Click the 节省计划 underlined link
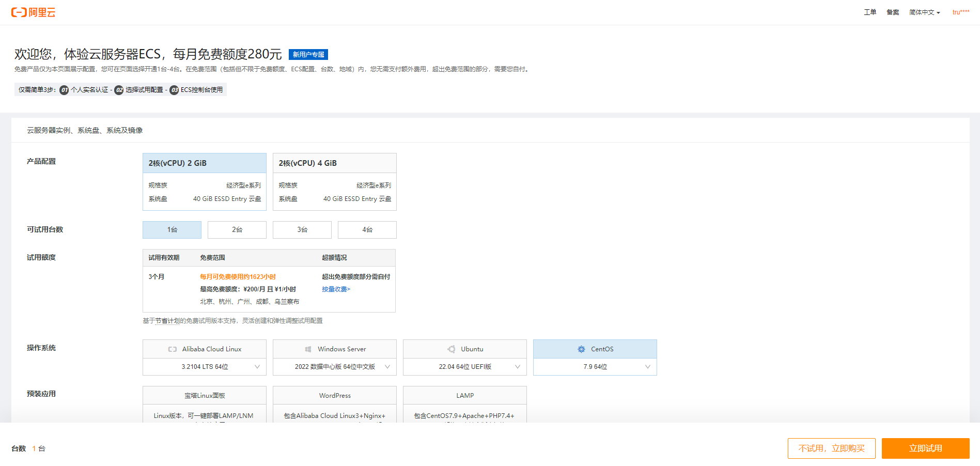This screenshot has height=466, width=980. pyautogui.click(x=167, y=321)
